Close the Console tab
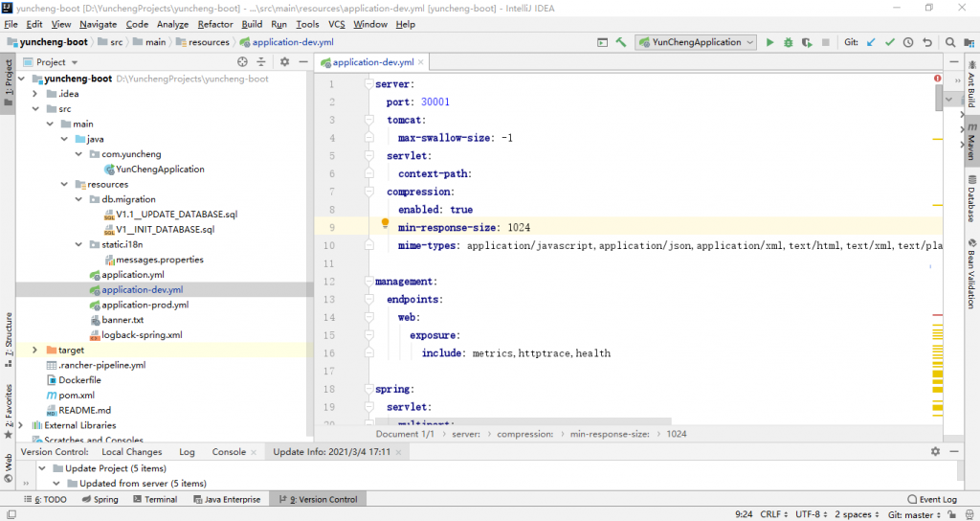The width and height of the screenshot is (980, 521). click(x=253, y=452)
